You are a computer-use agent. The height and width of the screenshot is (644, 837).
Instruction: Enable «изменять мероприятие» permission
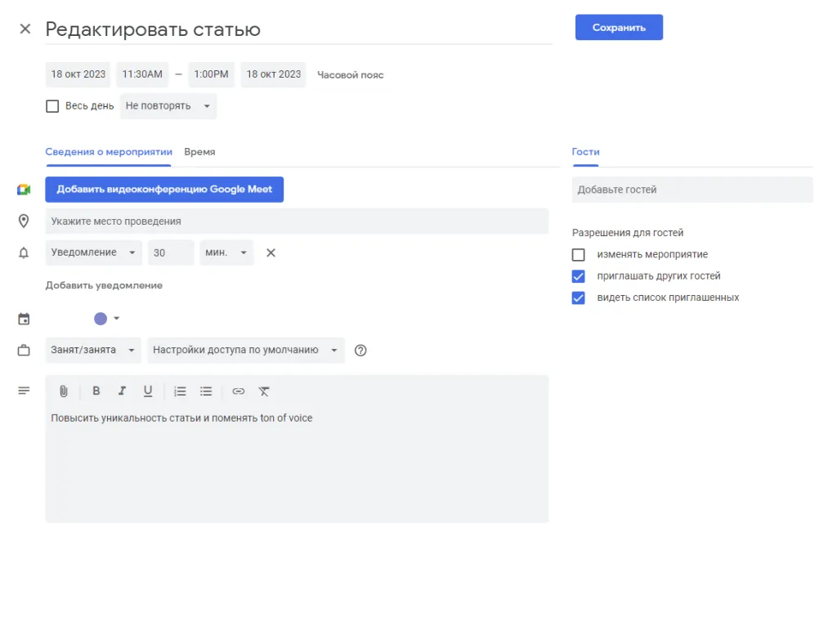tap(578, 254)
